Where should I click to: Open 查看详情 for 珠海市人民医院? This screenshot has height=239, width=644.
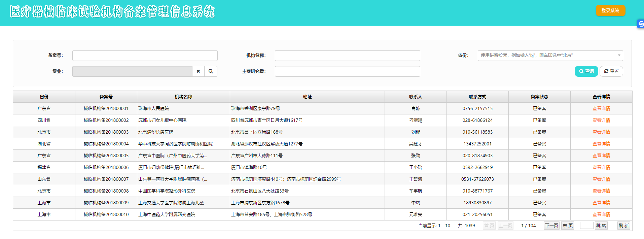click(x=601, y=108)
